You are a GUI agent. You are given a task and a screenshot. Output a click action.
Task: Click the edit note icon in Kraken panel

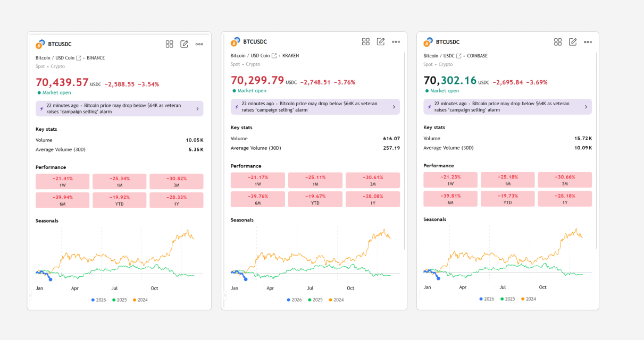(x=381, y=41)
